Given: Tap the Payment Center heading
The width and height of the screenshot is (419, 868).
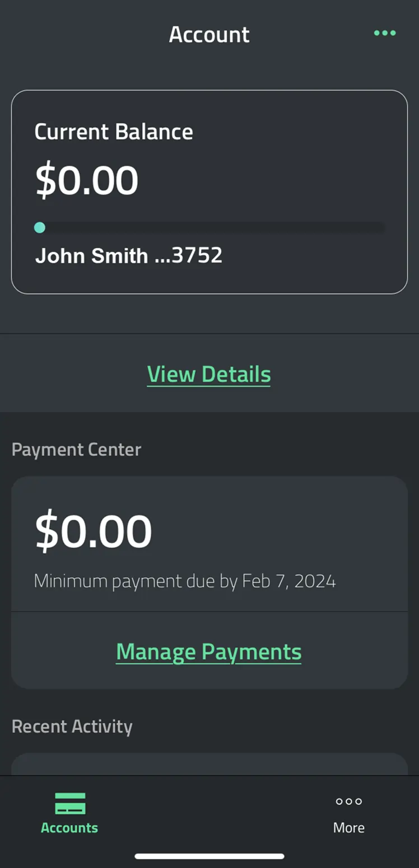Looking at the screenshot, I should coord(76,449).
